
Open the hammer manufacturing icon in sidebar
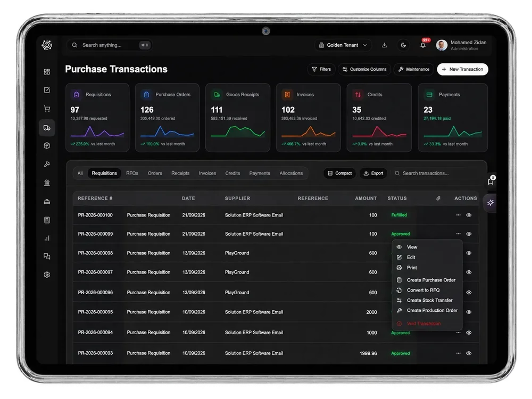[47, 164]
